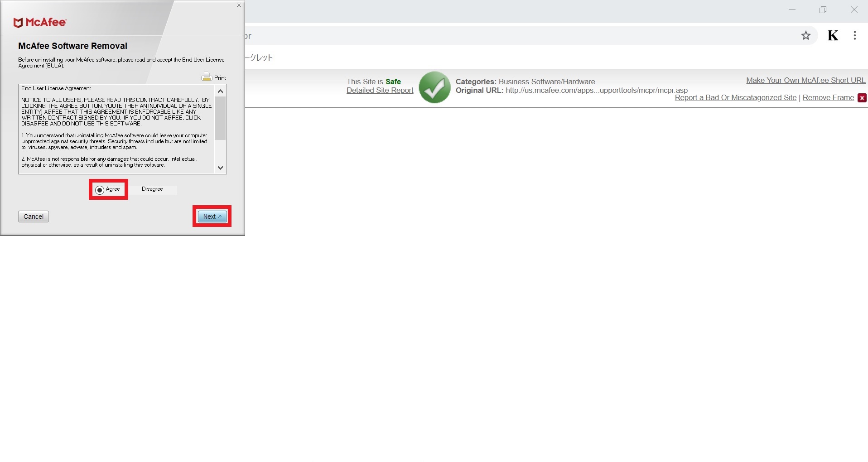Click Report a Bad Or Miscatagorized Site
The image size is (868, 462).
click(735, 97)
